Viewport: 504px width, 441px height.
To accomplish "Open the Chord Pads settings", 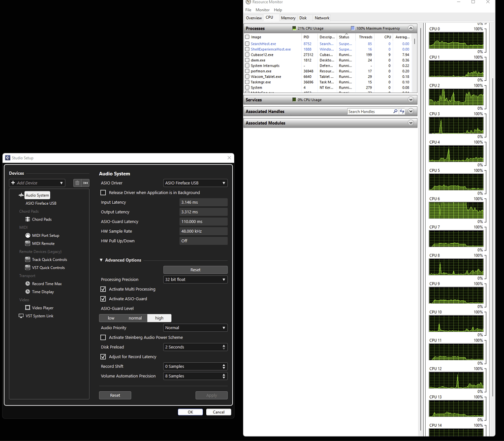I will tap(41, 219).
